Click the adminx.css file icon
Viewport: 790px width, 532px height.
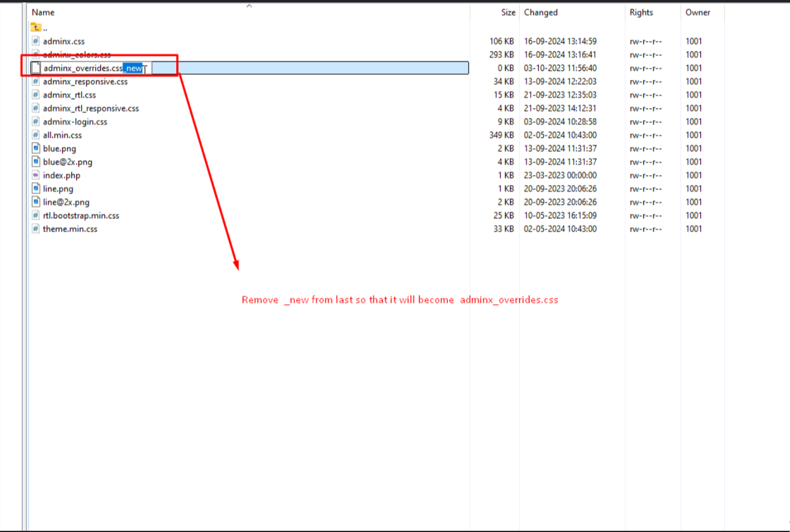tap(36, 41)
